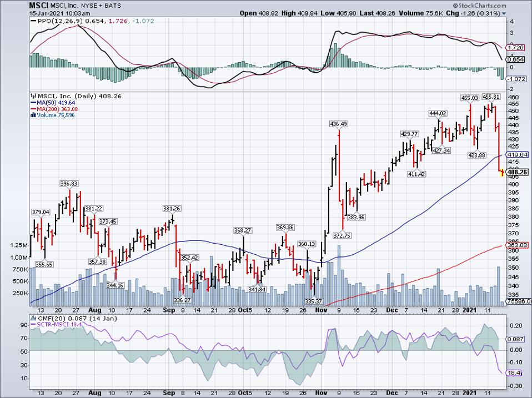Click the Last 408.26 quote in the header
This screenshot has width=532, height=398.
[377, 13]
